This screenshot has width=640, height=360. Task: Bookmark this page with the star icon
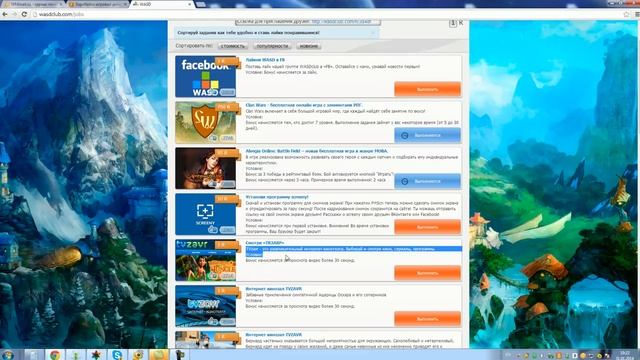pos(627,14)
